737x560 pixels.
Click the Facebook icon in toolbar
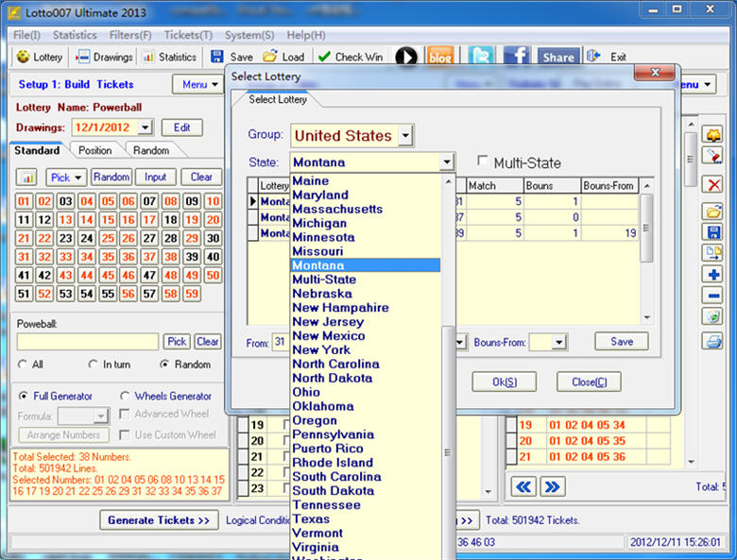point(516,57)
